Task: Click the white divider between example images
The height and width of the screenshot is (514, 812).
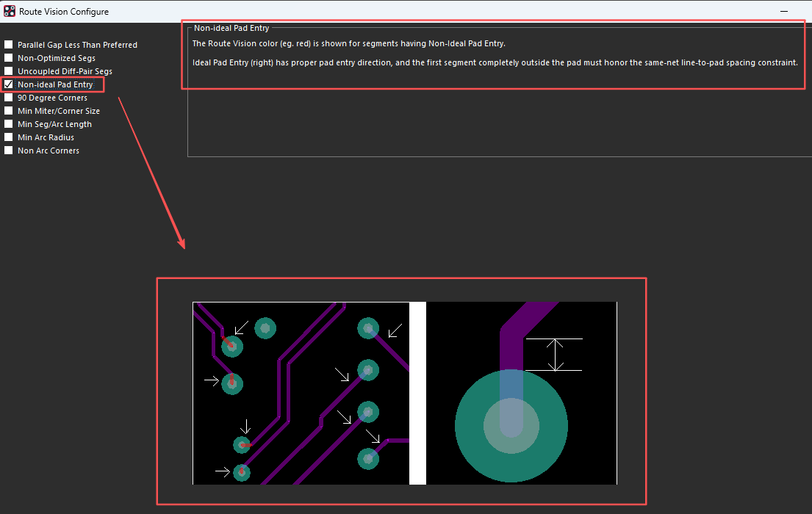Action: tap(417, 393)
